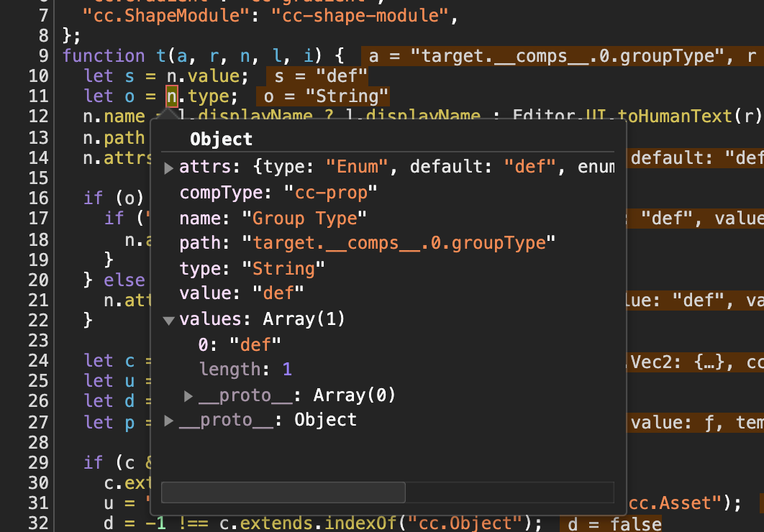Click the disclosure triangle next to attrs
Image resolution: width=764 pixels, height=532 pixels.
pos(168,166)
